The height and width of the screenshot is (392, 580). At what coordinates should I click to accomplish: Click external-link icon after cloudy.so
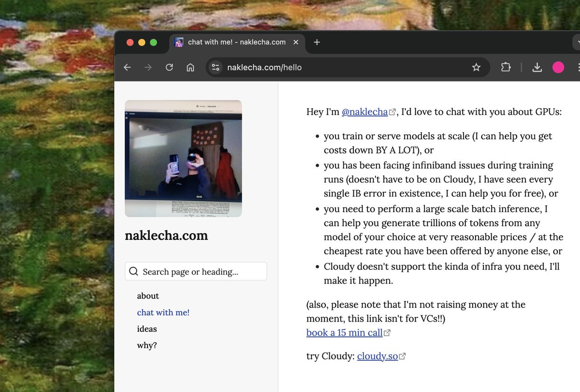click(402, 357)
